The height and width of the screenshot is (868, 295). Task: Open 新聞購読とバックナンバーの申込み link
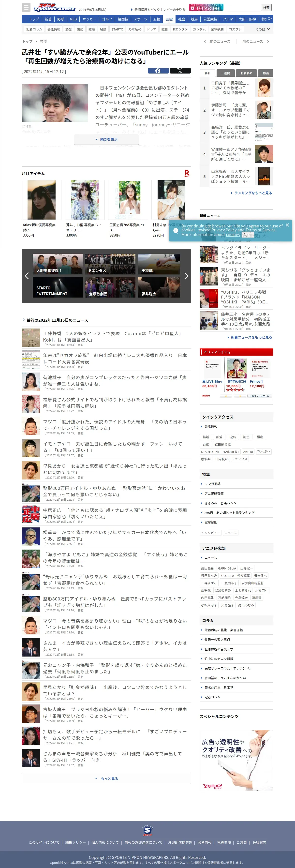pyautogui.click(x=158, y=9)
